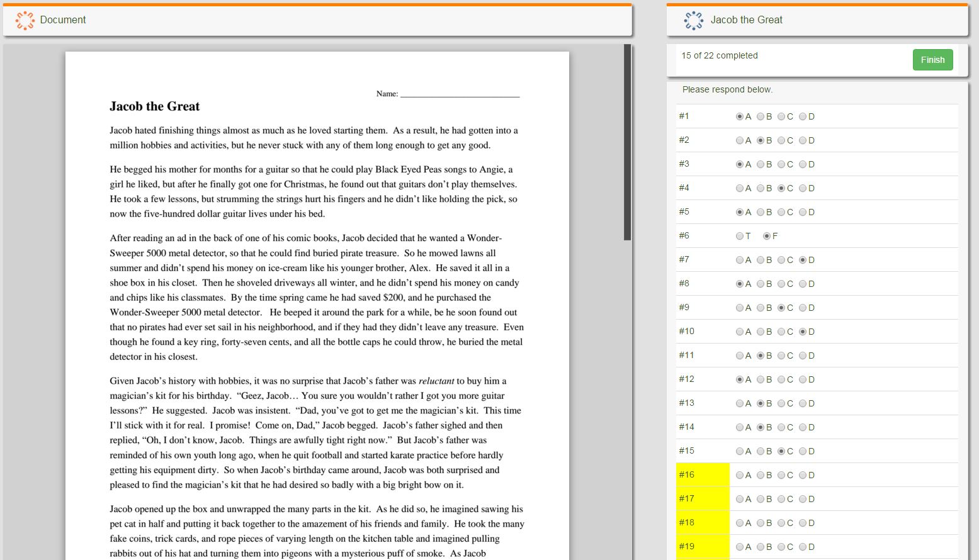Screen dimensions: 979x560
Task: Select answer C for question #17
Action: [x=781, y=499]
